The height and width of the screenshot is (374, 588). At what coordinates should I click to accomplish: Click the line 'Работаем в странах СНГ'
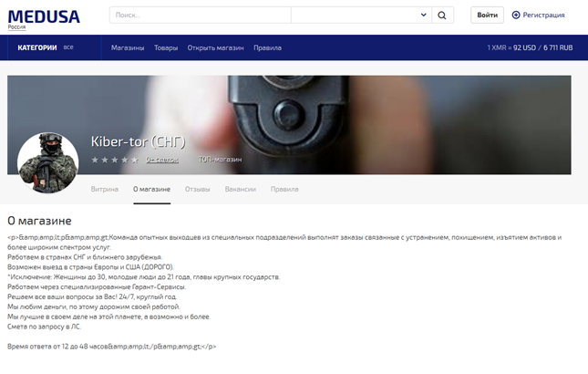click(85, 257)
